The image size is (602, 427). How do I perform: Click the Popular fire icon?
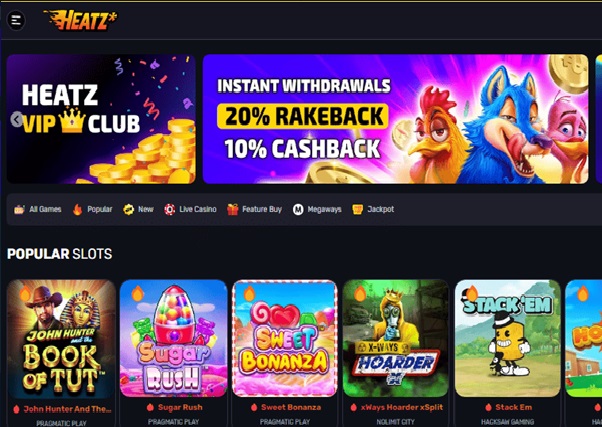coord(78,209)
